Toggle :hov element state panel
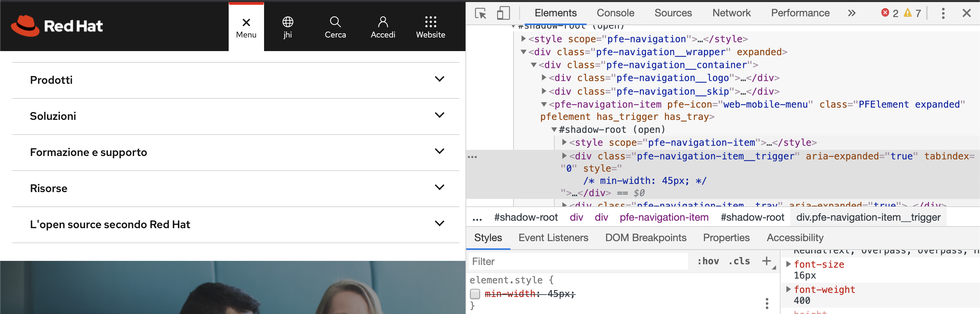This screenshot has width=980, height=314. [x=708, y=261]
